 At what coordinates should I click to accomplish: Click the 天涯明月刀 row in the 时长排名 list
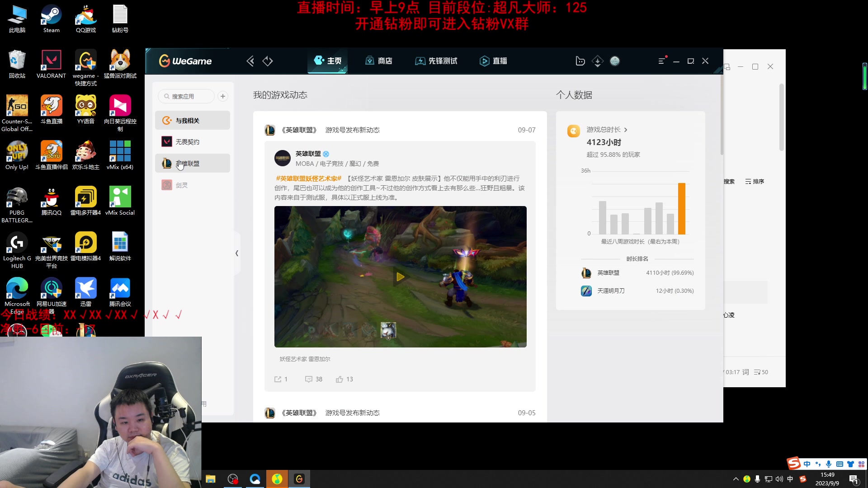point(637,291)
